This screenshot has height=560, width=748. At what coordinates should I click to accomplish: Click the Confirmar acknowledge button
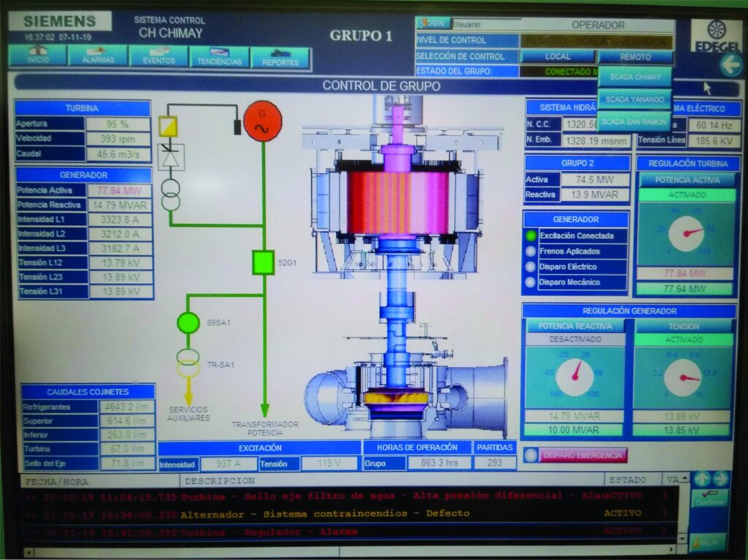[x=709, y=499]
